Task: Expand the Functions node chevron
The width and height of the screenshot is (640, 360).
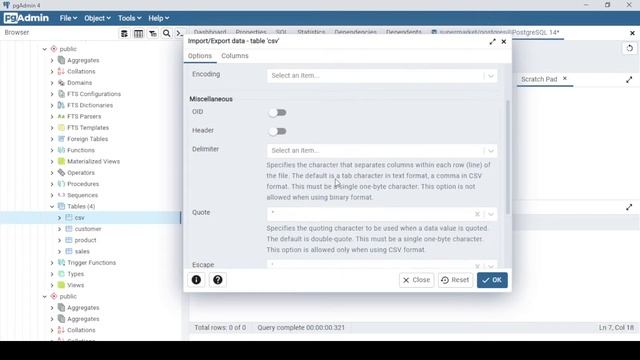Action: [x=52, y=150]
